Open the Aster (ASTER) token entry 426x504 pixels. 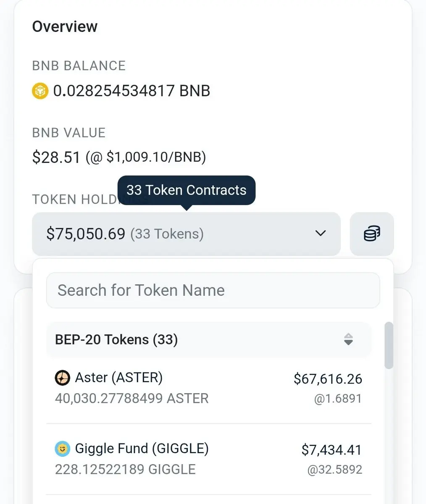click(x=209, y=388)
